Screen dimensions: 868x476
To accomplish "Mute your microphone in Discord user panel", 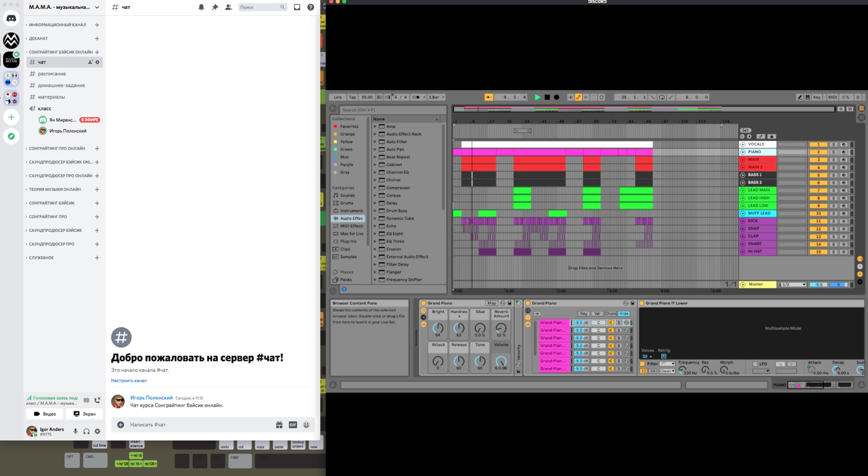I will (75, 431).
